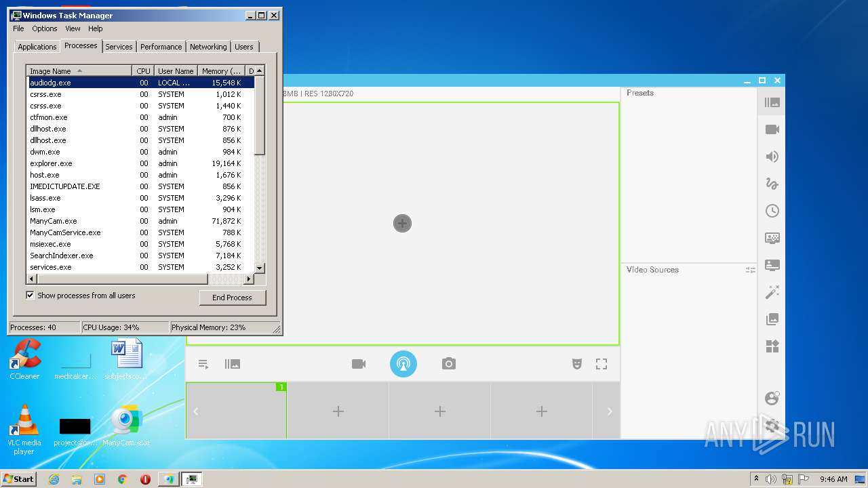Add a new preset in second slot
This screenshot has height=488, width=868.
coord(338,411)
